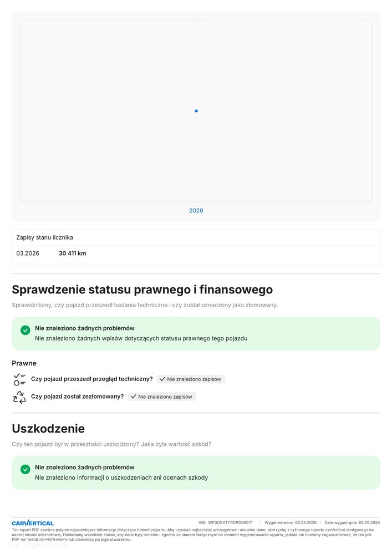Click the 30 411 km mileage value

tap(73, 253)
